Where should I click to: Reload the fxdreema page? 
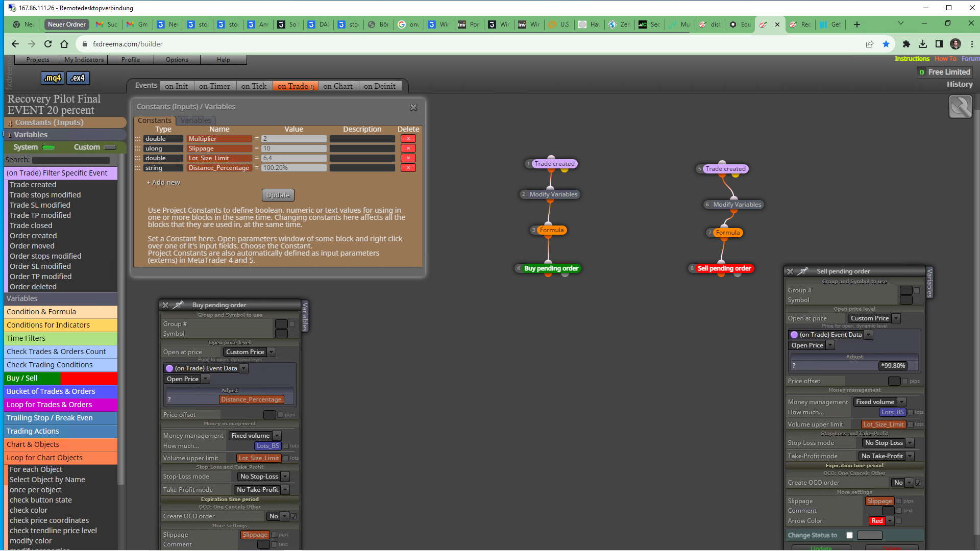(x=48, y=44)
